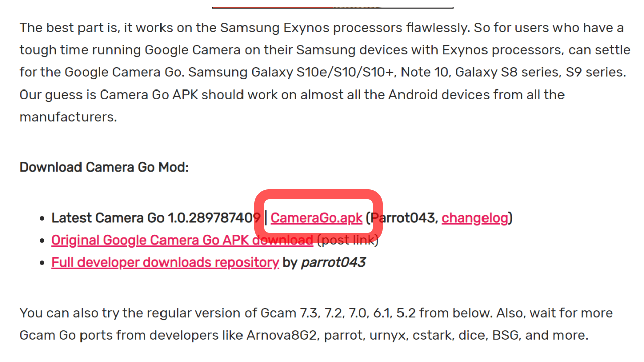
Task: Click the Download Camera Go Mod heading
Action: click(104, 167)
